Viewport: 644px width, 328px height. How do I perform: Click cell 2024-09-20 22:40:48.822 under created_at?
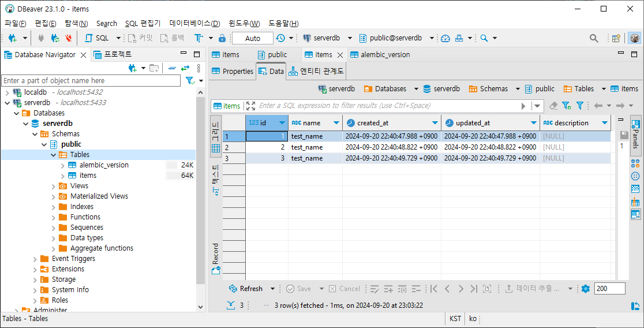point(391,147)
